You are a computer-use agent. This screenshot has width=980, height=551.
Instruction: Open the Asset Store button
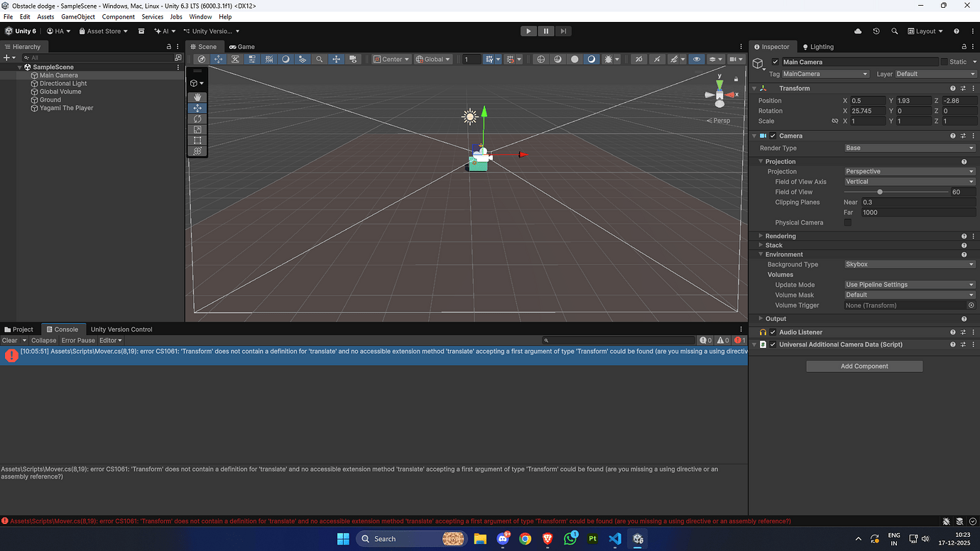pyautogui.click(x=104, y=31)
